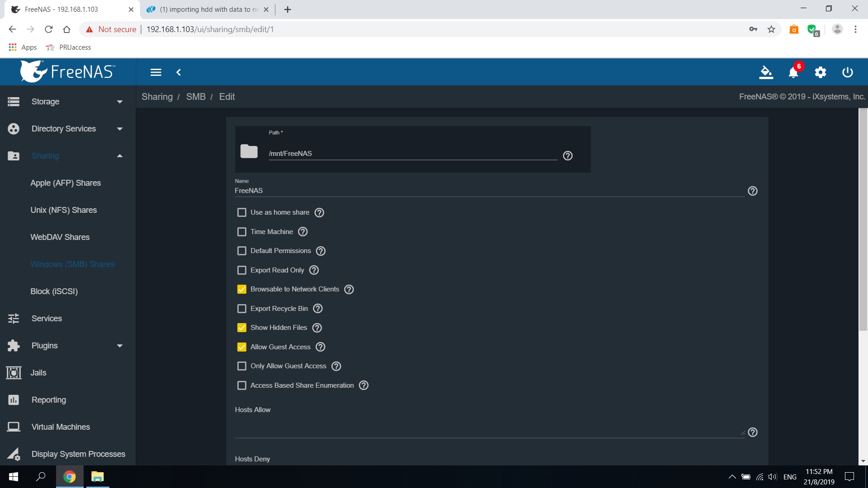
Task: Show help for Time Machine
Action: pos(303,232)
